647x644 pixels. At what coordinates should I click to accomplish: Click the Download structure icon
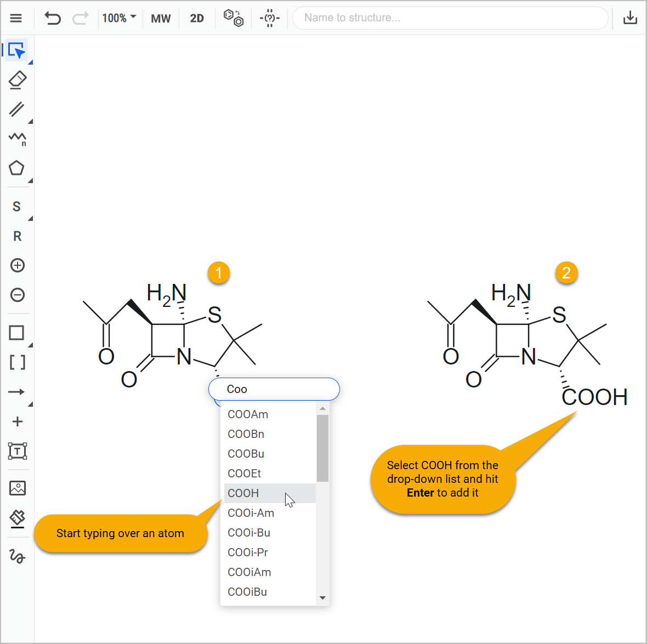coord(630,18)
